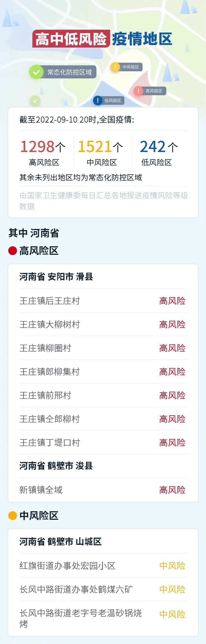206x644 pixels.
Task: Click the 高中低风险 red title banner
Action: click(71, 39)
